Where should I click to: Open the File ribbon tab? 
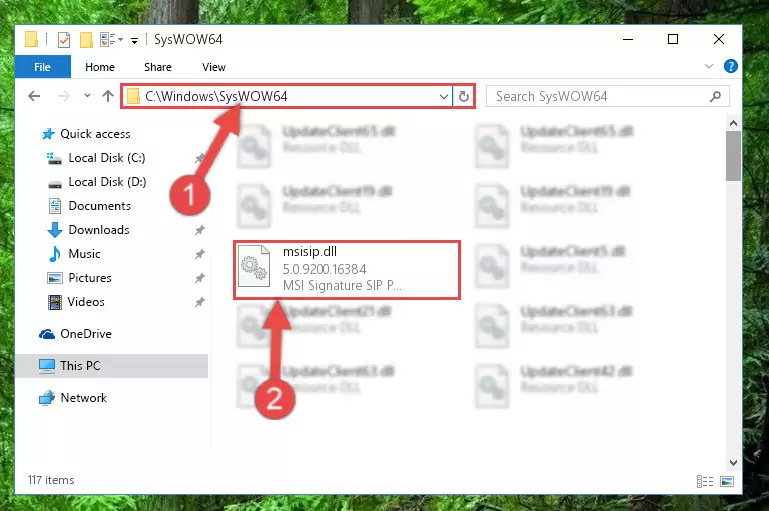click(42, 67)
